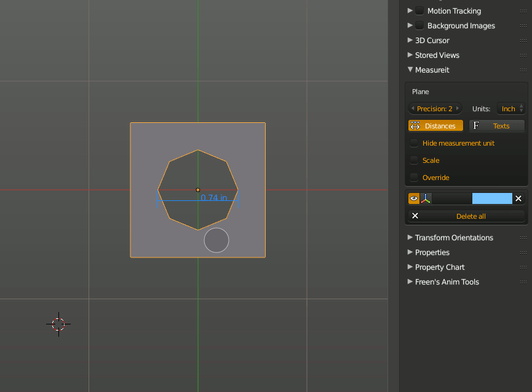The height and width of the screenshot is (392, 532).
Task: Enable the Override checkbox
Action: click(414, 177)
